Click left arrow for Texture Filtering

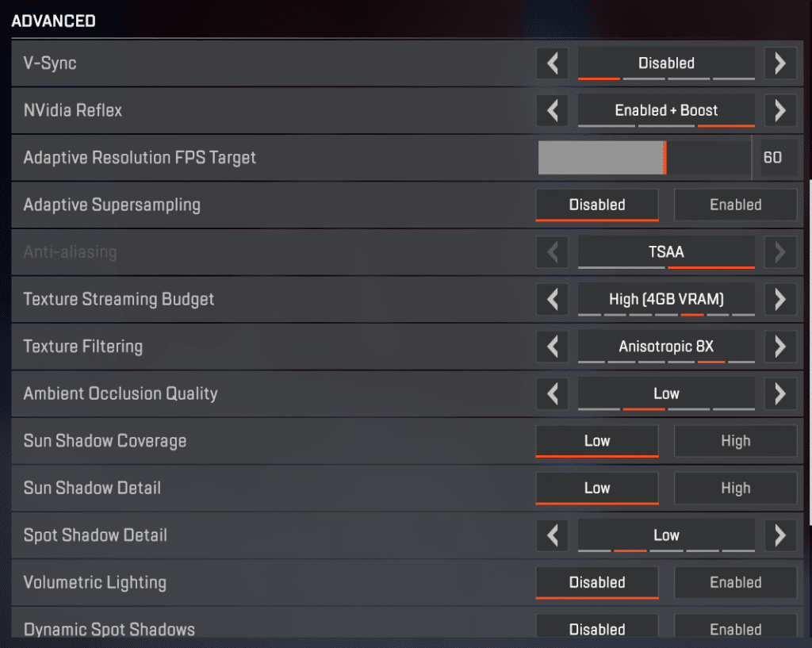click(552, 347)
